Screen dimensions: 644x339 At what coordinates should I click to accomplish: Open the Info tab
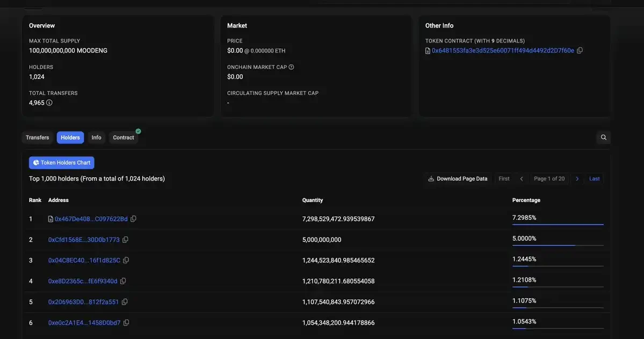pos(96,138)
